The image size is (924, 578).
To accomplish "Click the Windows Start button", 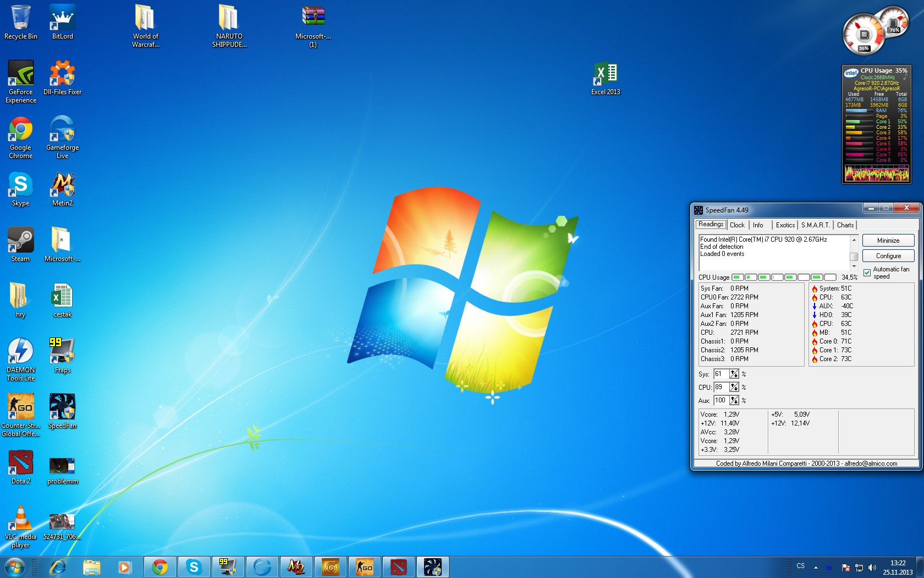I will click(14, 567).
